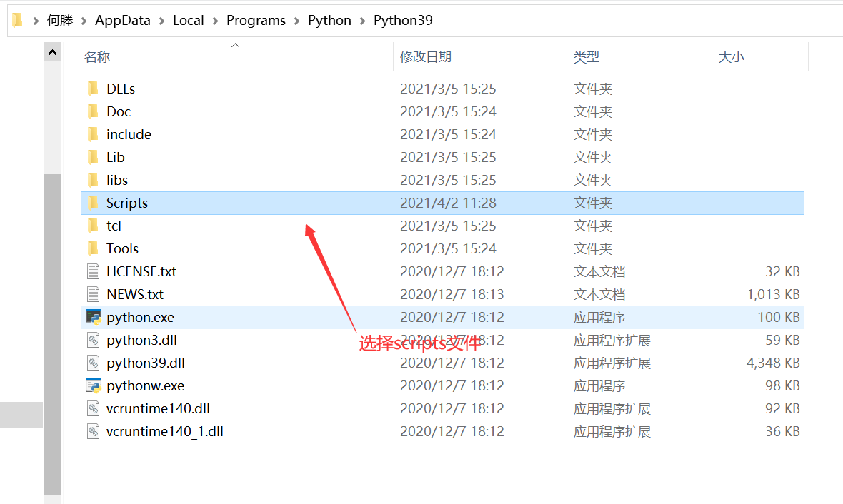Click the folder icon in address bar

click(17, 21)
